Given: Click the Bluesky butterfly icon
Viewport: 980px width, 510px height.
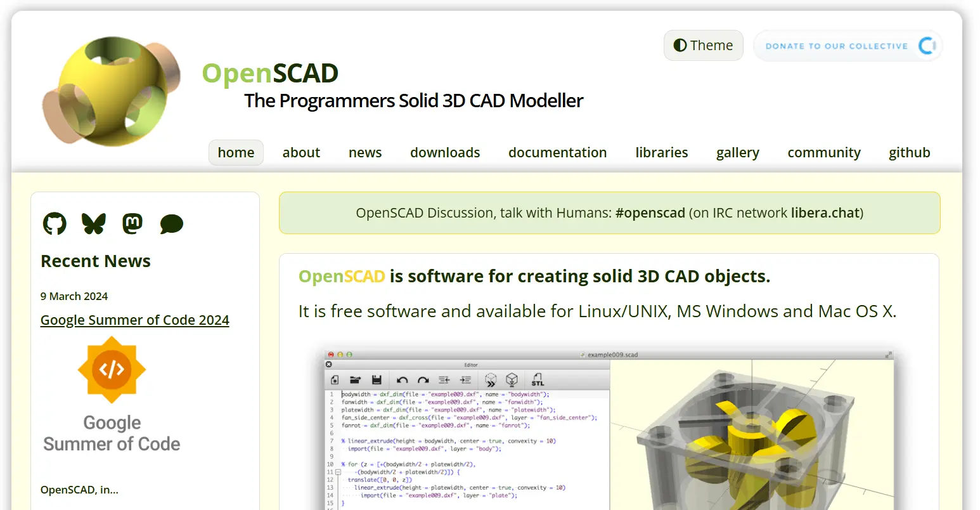Looking at the screenshot, I should coord(93,223).
